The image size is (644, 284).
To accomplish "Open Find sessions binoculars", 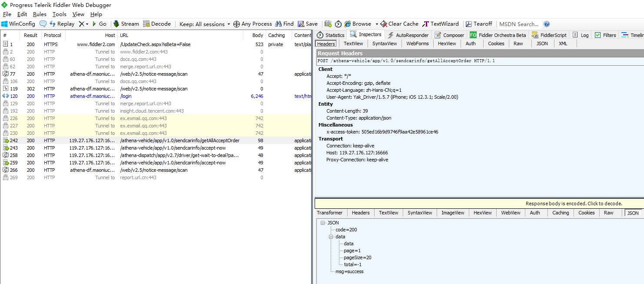I will pyautogui.click(x=284, y=24).
